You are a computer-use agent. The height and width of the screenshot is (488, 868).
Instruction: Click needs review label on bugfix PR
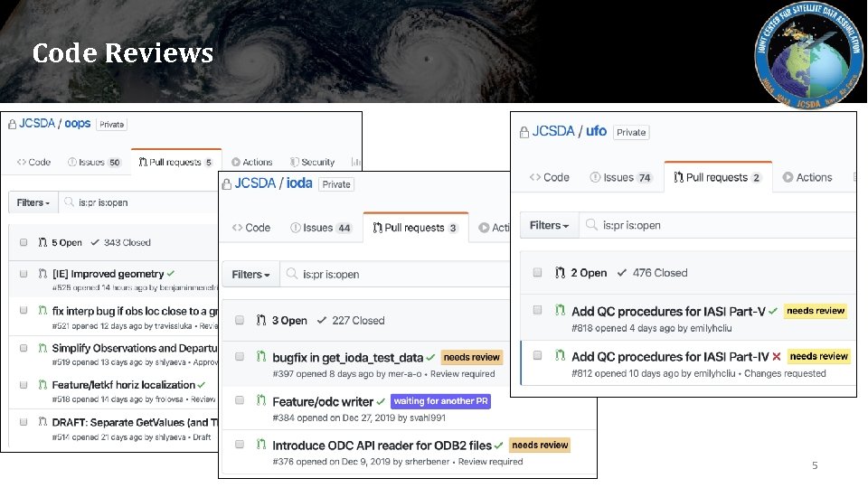point(472,358)
